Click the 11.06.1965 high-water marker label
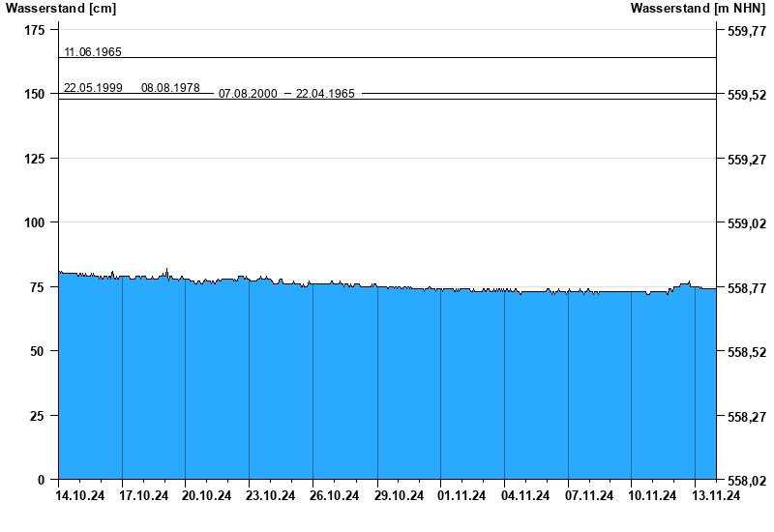Screen dimensions: 774x532 (x=93, y=52)
